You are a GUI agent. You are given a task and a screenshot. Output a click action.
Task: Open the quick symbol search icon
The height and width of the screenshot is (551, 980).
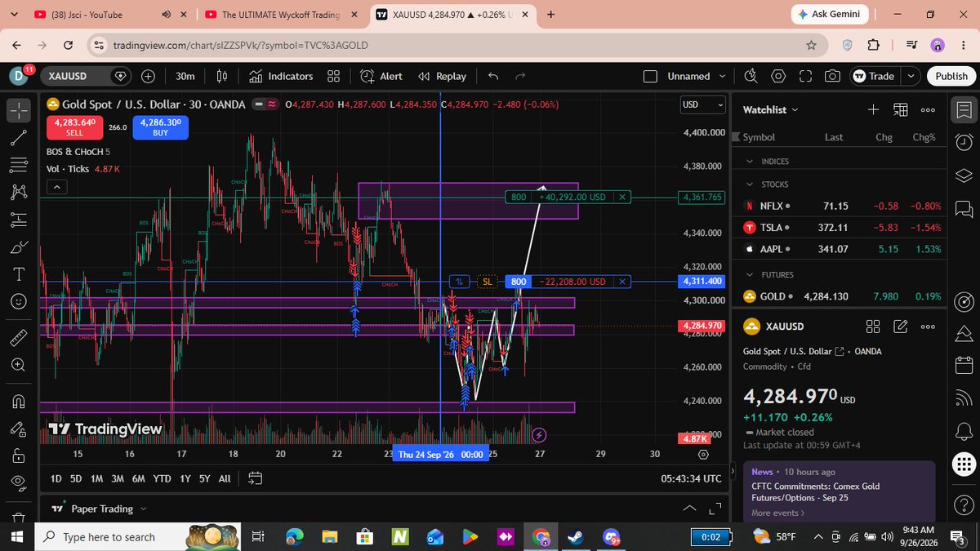pos(751,76)
